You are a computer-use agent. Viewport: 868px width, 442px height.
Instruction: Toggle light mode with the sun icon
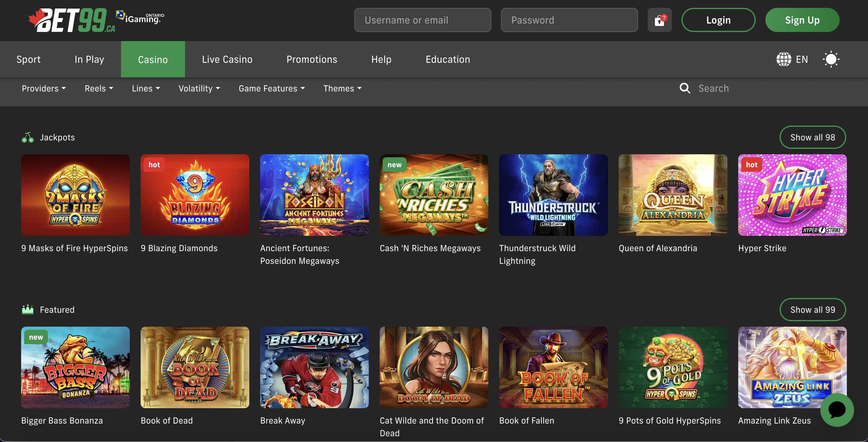pos(831,59)
